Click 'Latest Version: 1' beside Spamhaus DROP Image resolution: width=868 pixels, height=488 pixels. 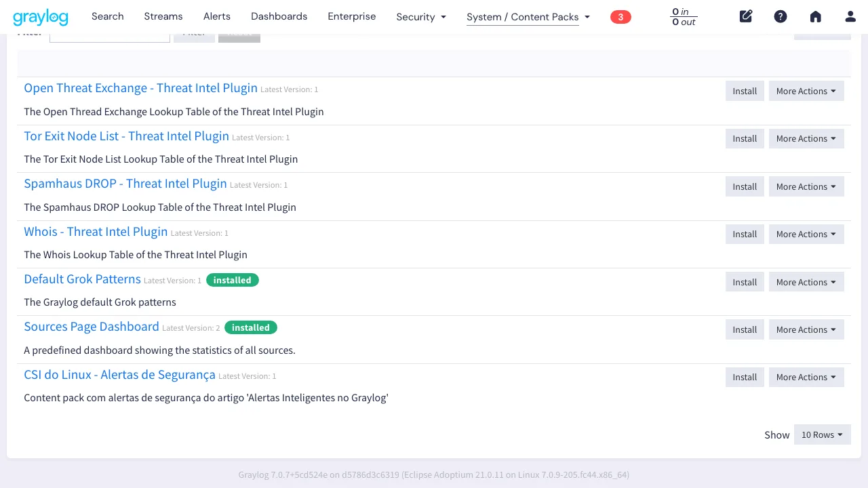pos(259,185)
